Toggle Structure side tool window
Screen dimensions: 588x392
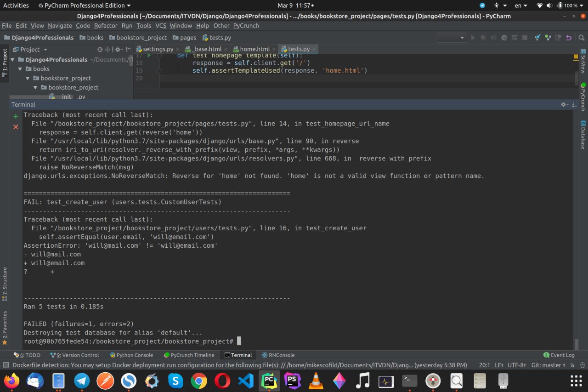coord(5,284)
